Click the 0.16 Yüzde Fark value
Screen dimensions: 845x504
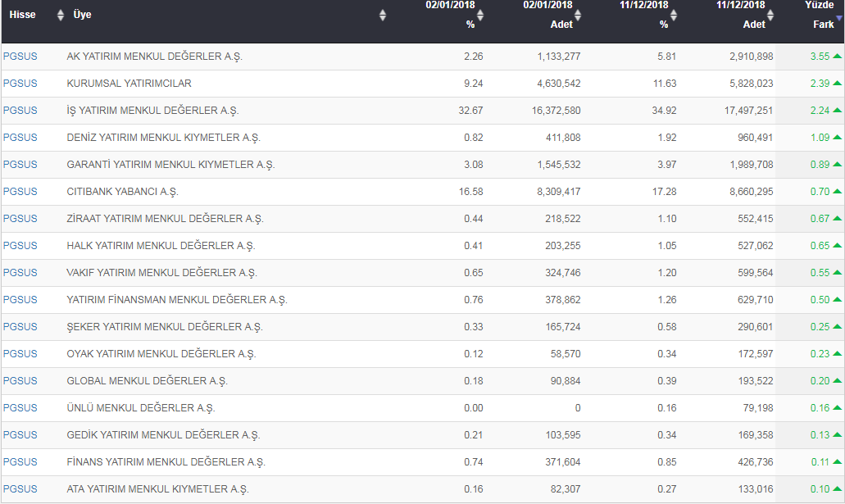coord(820,407)
